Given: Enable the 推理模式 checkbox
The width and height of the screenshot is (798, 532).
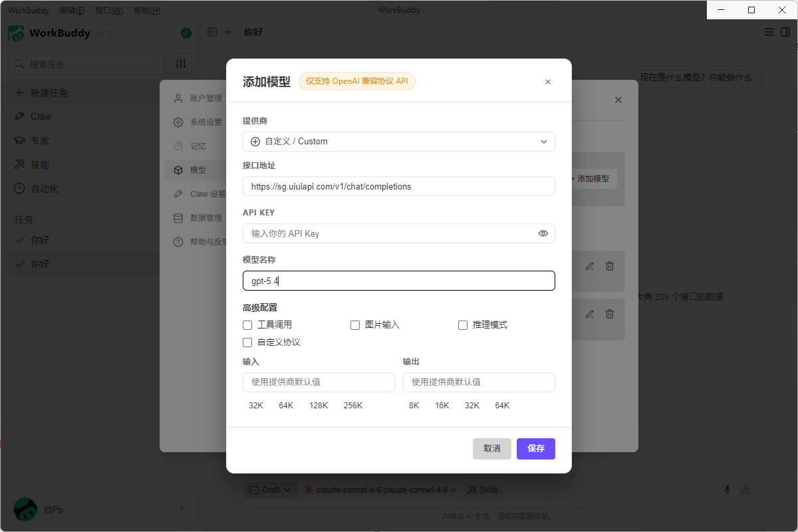Looking at the screenshot, I should click(x=463, y=325).
